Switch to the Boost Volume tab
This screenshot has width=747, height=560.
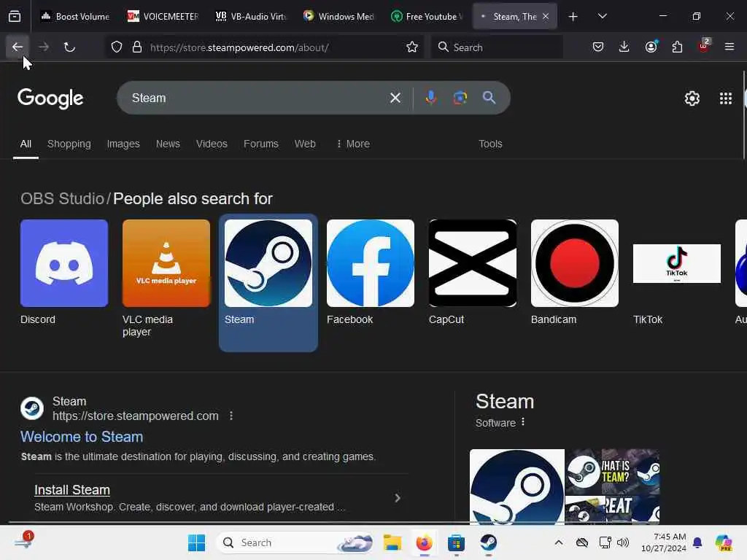pos(75,17)
